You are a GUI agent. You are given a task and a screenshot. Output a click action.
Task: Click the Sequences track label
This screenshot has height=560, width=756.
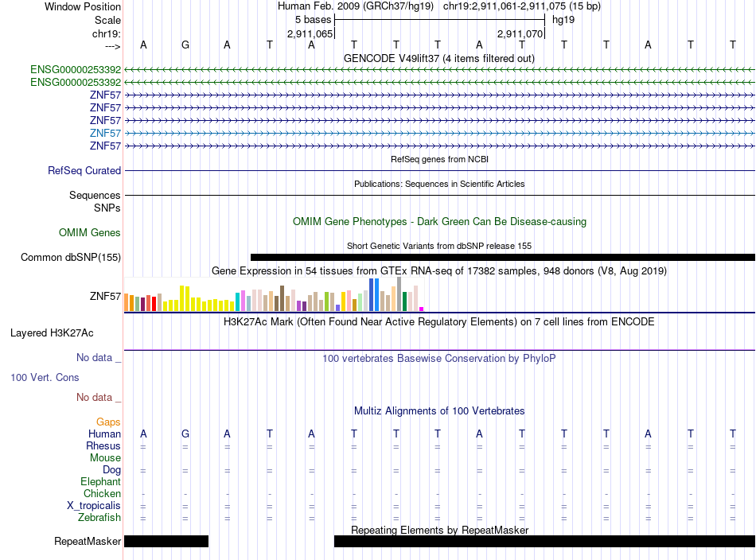coord(95,195)
